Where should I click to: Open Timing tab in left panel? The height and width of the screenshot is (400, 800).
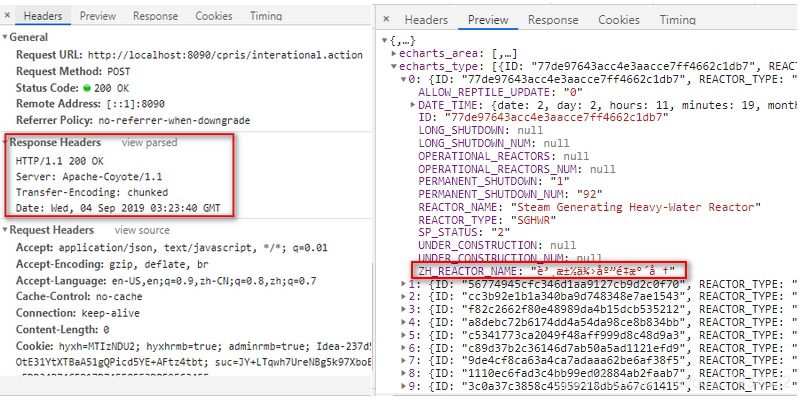point(266,16)
